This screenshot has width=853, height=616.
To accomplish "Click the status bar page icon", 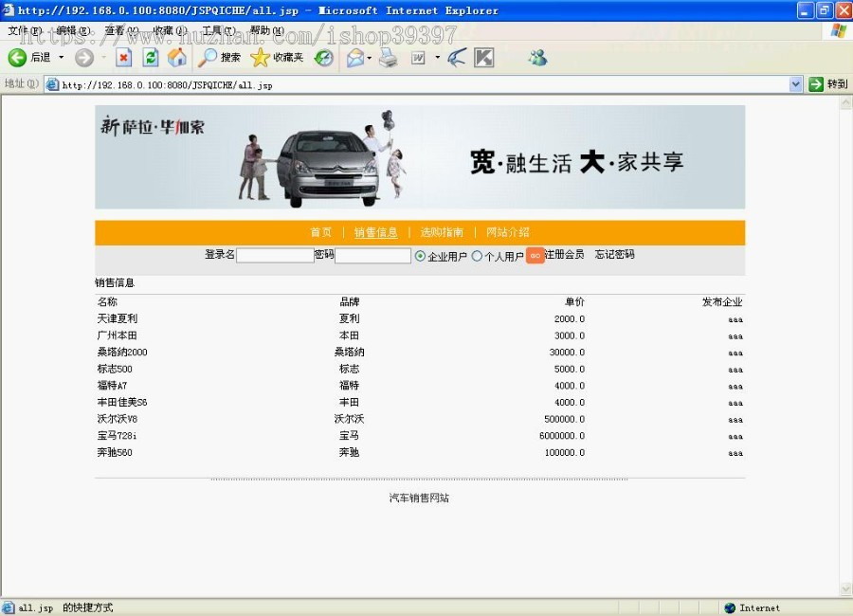I will coord(9,607).
